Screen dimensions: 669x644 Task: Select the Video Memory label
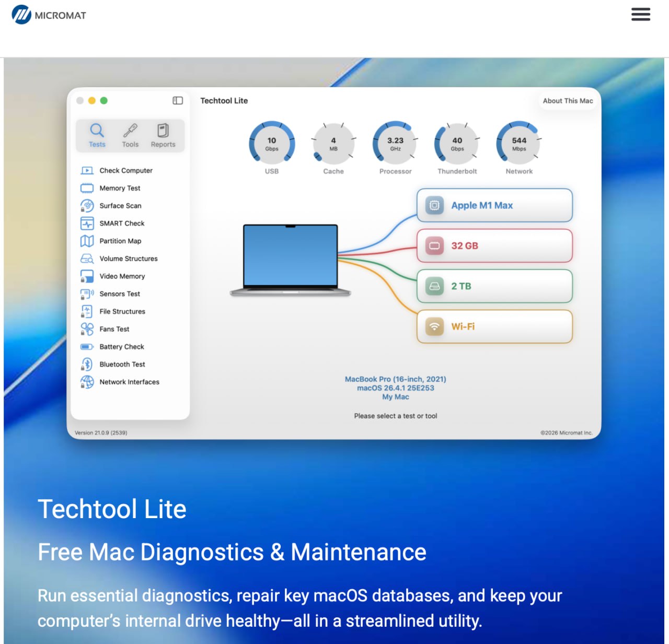[122, 276]
